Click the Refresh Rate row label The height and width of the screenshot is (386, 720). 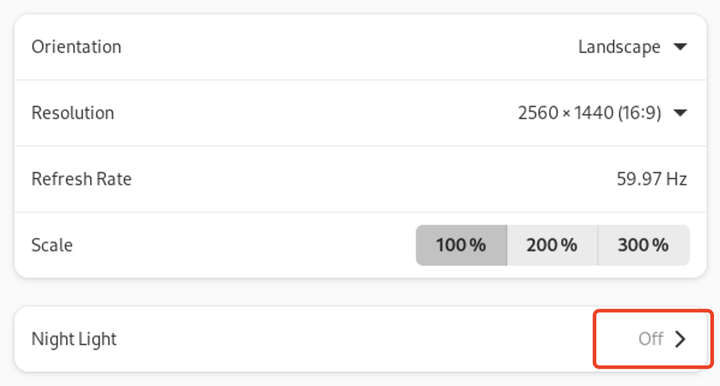(81, 179)
